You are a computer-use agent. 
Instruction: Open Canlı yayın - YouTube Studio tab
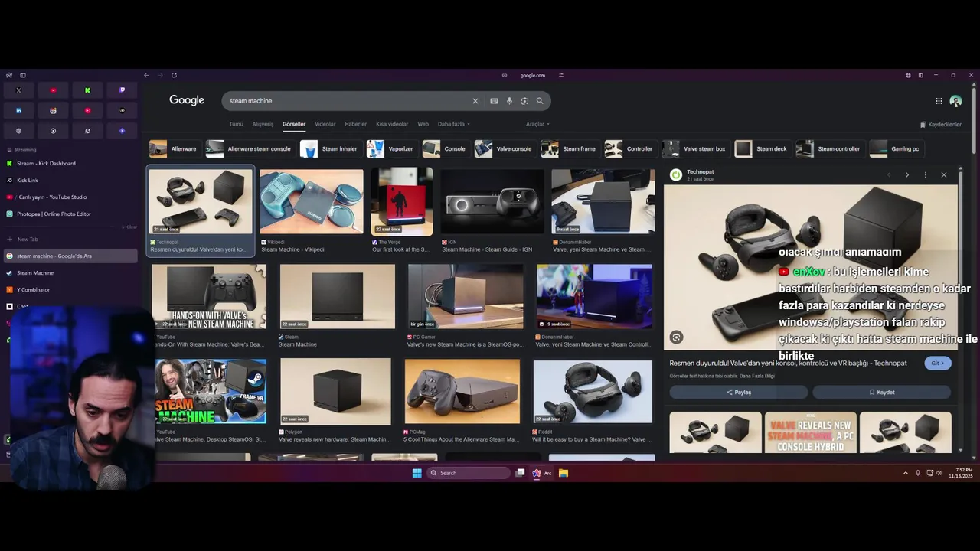(70, 197)
